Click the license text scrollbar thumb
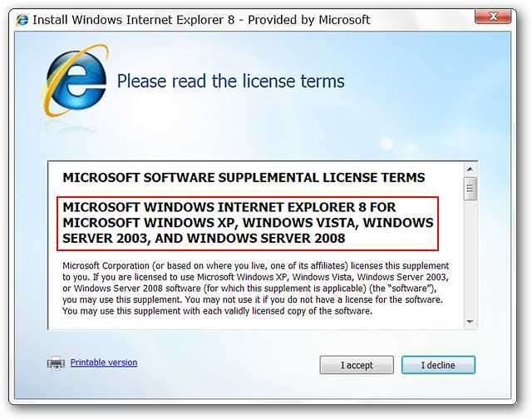This screenshot has height=420, width=532. (470, 189)
